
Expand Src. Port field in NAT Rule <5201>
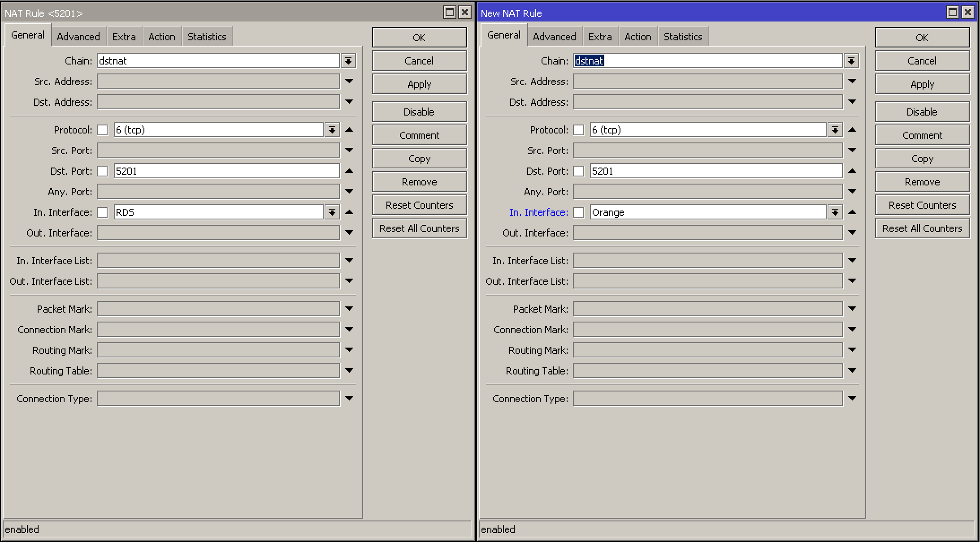[349, 150]
